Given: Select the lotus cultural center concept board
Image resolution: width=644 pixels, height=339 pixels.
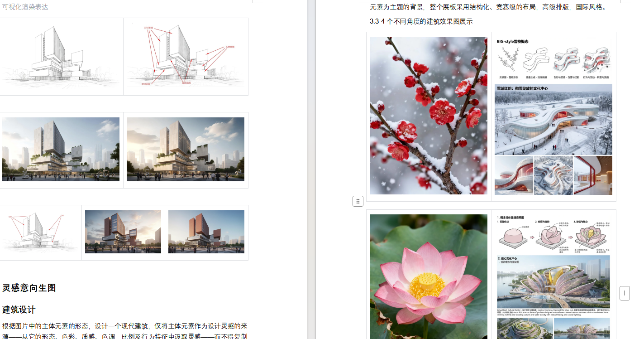Looking at the screenshot, I should (553, 276).
